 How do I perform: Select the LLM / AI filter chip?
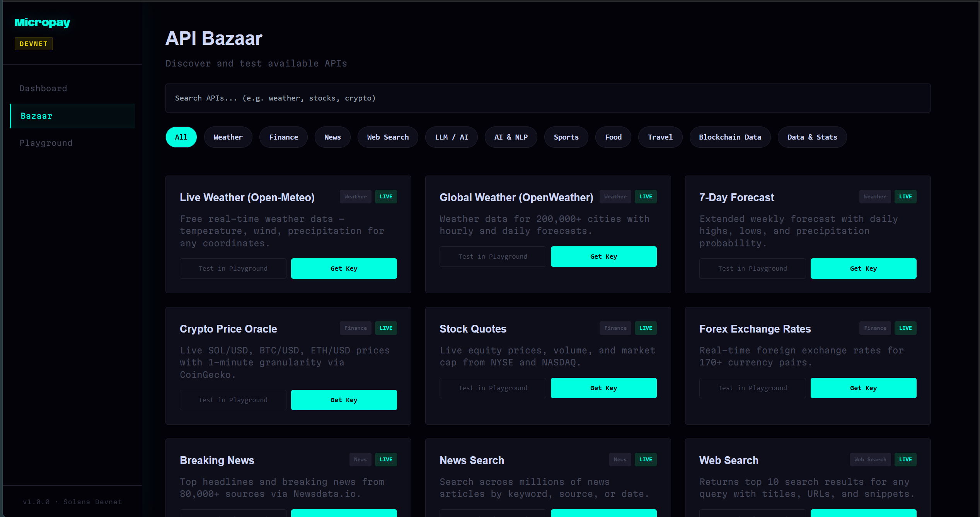pyautogui.click(x=451, y=137)
